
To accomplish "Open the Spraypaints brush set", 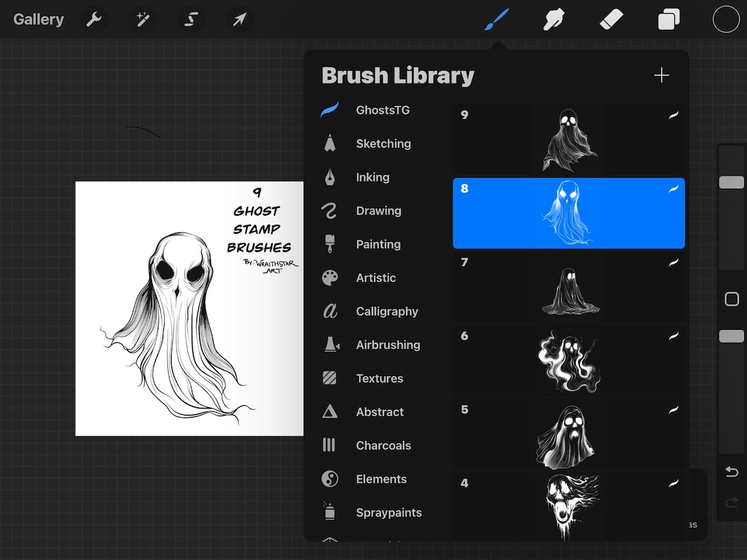I will tap(389, 513).
